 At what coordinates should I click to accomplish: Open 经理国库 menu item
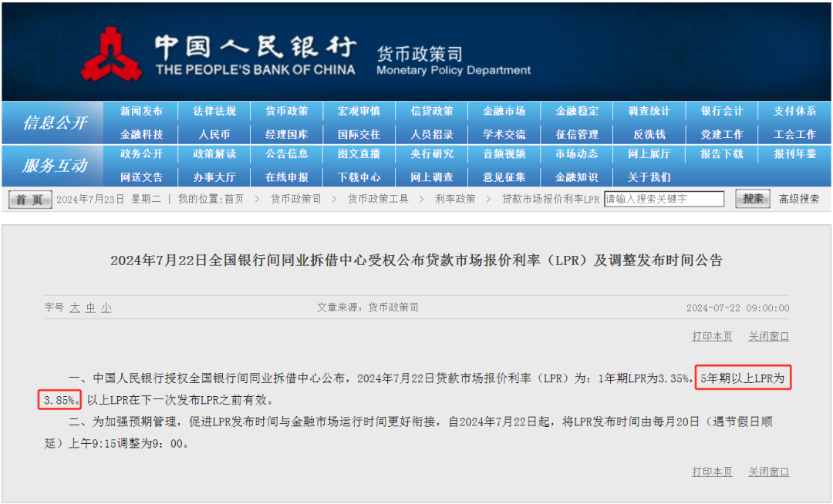[x=286, y=135]
